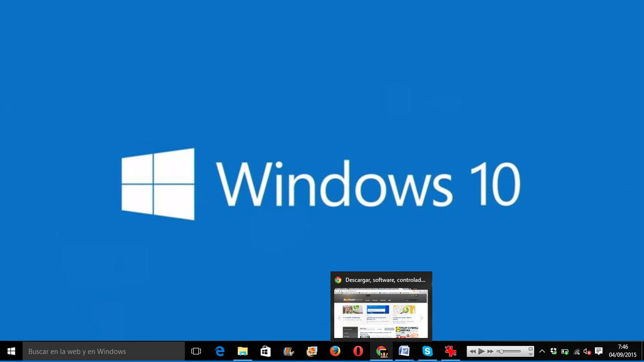Open the film-reel media app on taskbar
Image resolution: width=644 pixels, height=362 pixels.
(x=289, y=351)
